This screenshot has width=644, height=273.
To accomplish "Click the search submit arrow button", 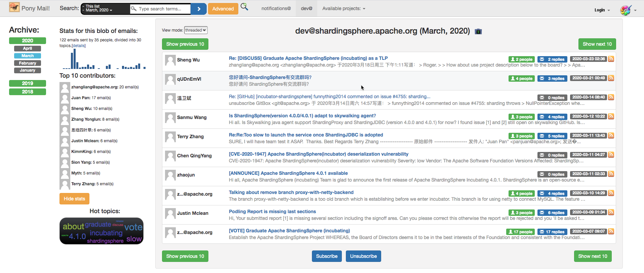I will (x=199, y=9).
